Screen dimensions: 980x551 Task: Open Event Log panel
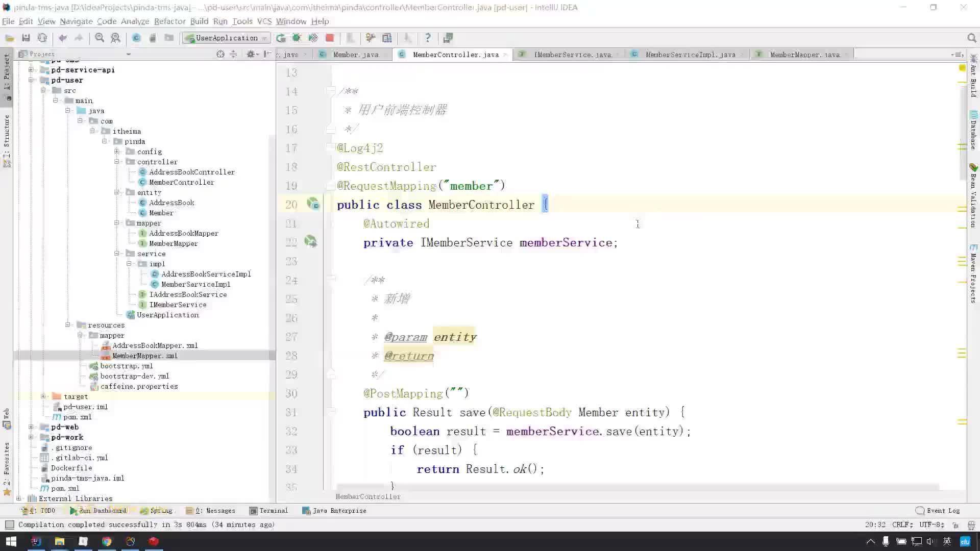(938, 511)
